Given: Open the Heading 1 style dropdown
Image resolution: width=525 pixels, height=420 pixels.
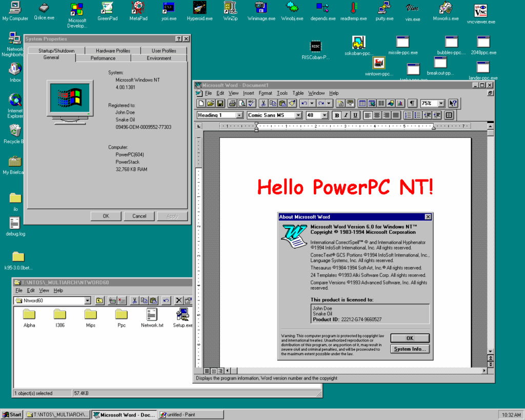Looking at the screenshot, I should pyautogui.click(x=238, y=115).
